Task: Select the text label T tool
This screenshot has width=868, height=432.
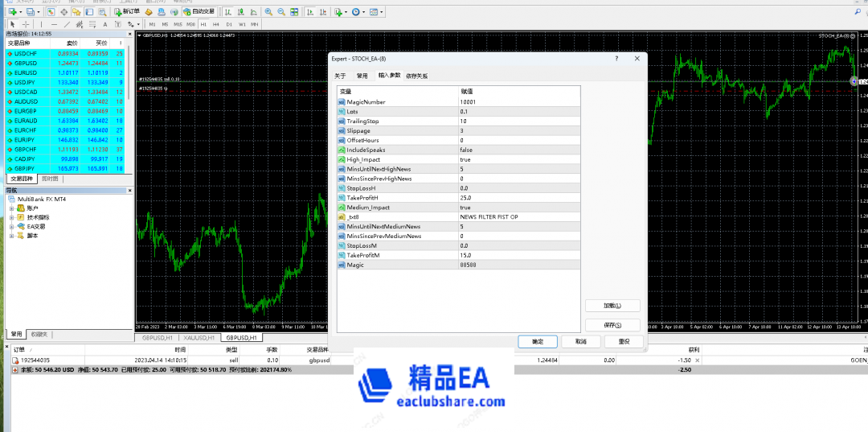Action: click(x=118, y=24)
